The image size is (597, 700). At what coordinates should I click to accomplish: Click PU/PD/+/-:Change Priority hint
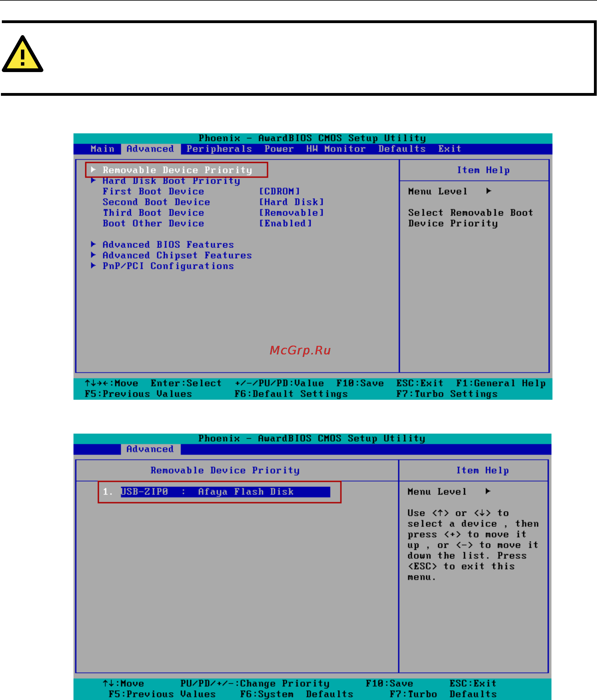(x=255, y=683)
